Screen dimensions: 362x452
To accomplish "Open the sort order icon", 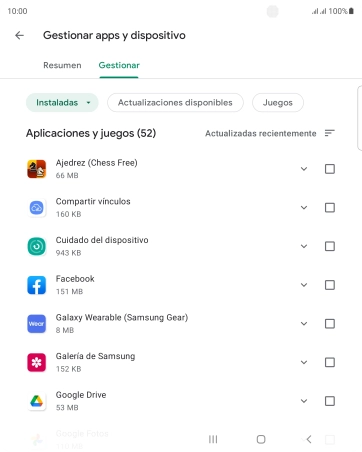I will (329, 133).
